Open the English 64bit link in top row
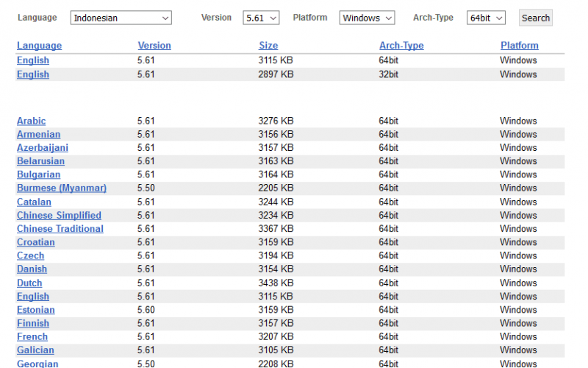 (x=33, y=60)
